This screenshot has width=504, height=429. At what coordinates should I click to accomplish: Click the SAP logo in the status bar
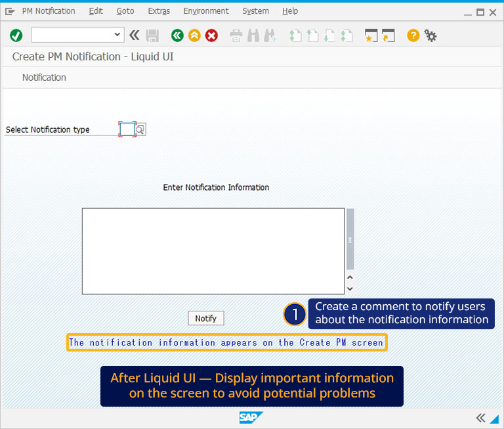pos(251,418)
